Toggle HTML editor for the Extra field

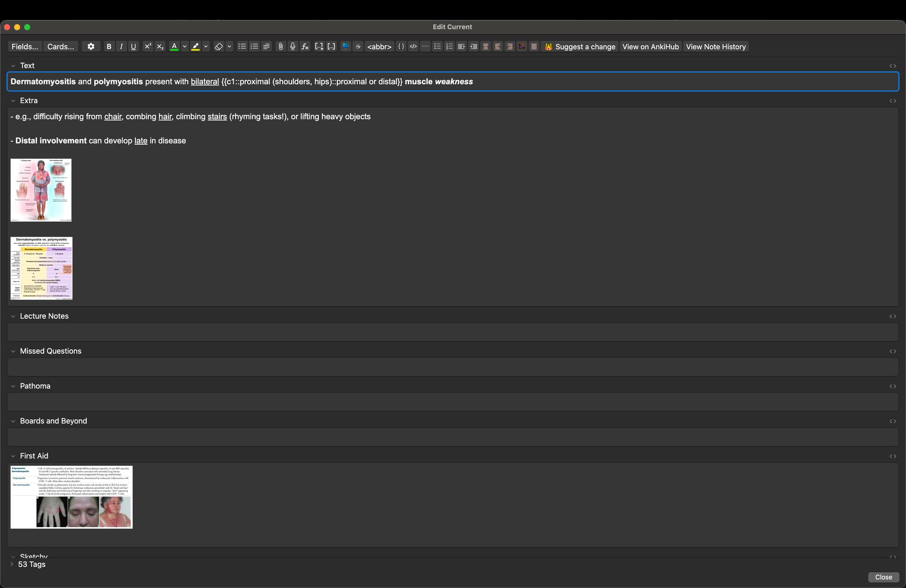[x=892, y=101]
